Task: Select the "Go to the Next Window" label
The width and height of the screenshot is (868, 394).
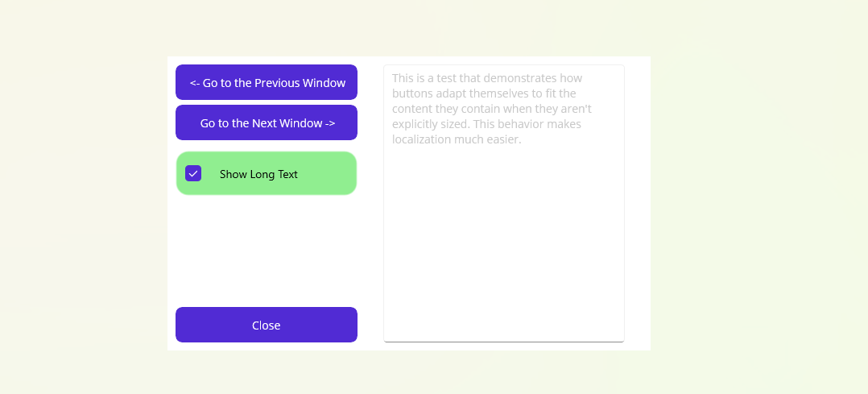Action: (x=261, y=123)
